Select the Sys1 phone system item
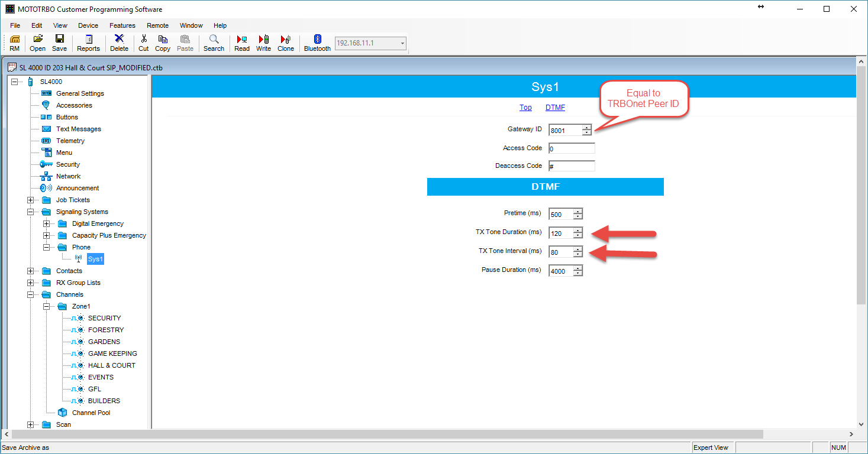The image size is (868, 454). pos(95,259)
